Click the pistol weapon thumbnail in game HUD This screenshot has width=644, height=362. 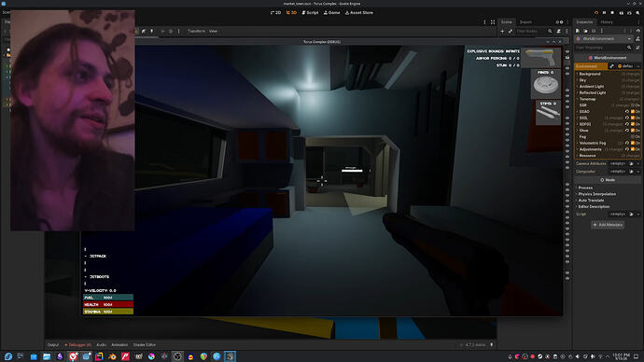541,58
